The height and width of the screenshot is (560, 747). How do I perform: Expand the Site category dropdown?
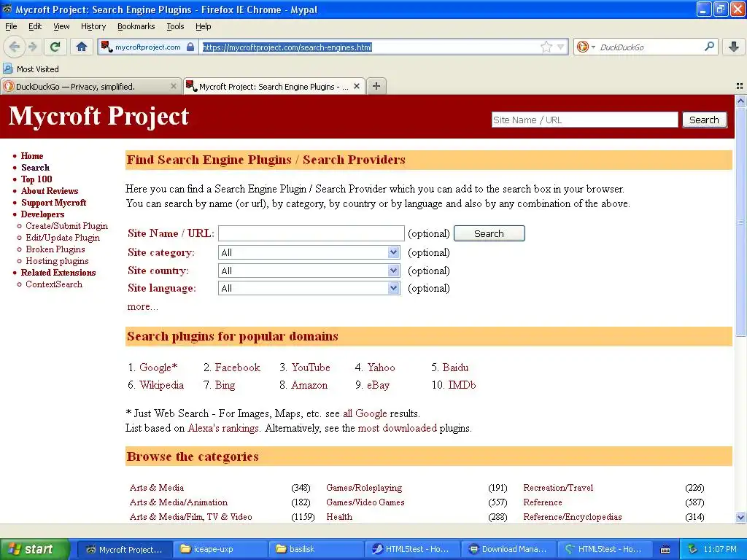click(x=309, y=252)
